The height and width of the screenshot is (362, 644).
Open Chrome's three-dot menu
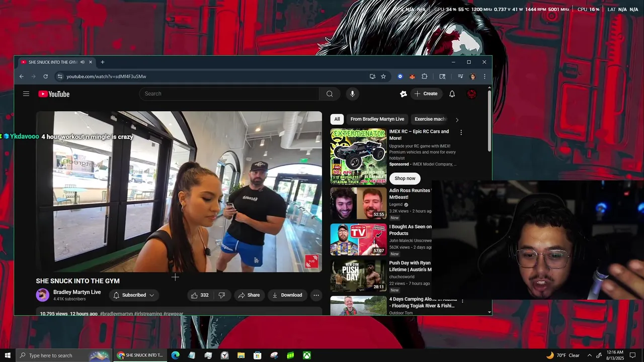tap(485, 76)
